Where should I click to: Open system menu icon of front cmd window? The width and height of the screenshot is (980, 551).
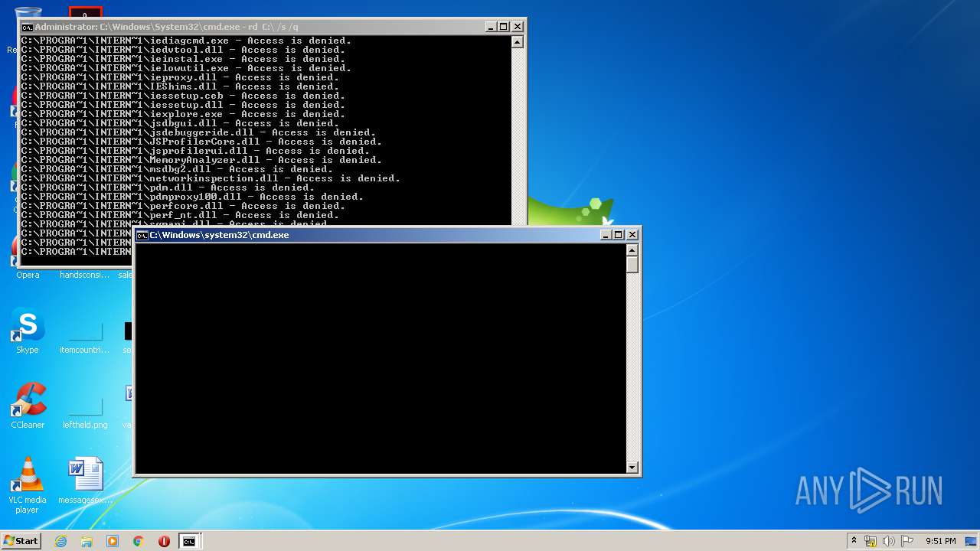coord(142,235)
